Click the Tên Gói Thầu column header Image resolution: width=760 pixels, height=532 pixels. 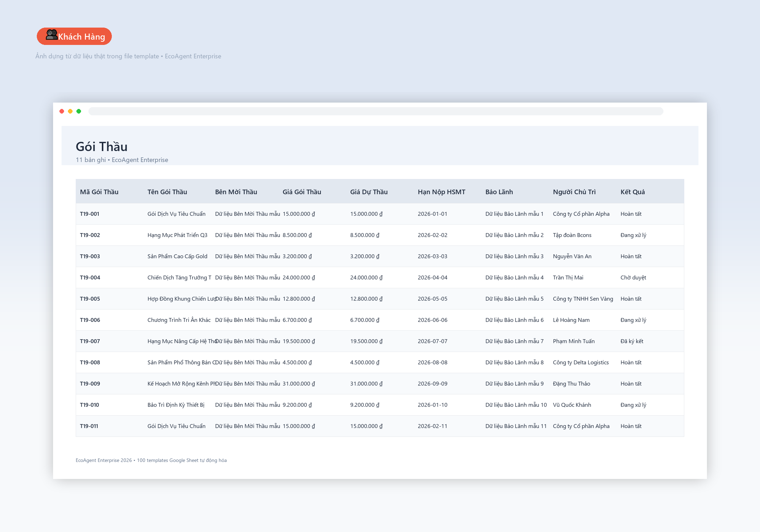point(167,192)
